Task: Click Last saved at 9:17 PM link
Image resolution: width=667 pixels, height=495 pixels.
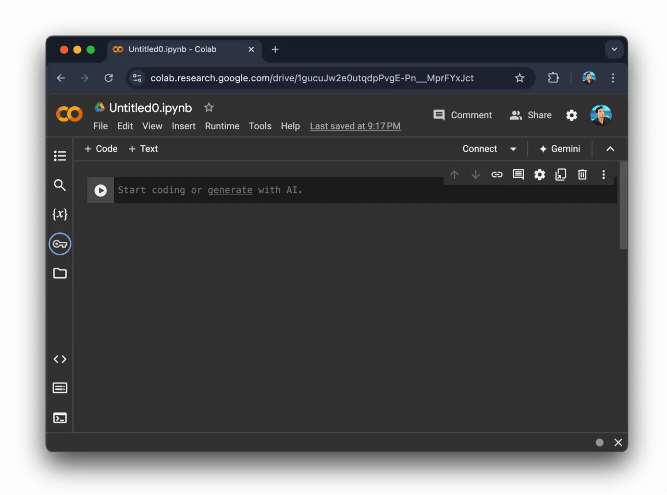Action: [355, 126]
